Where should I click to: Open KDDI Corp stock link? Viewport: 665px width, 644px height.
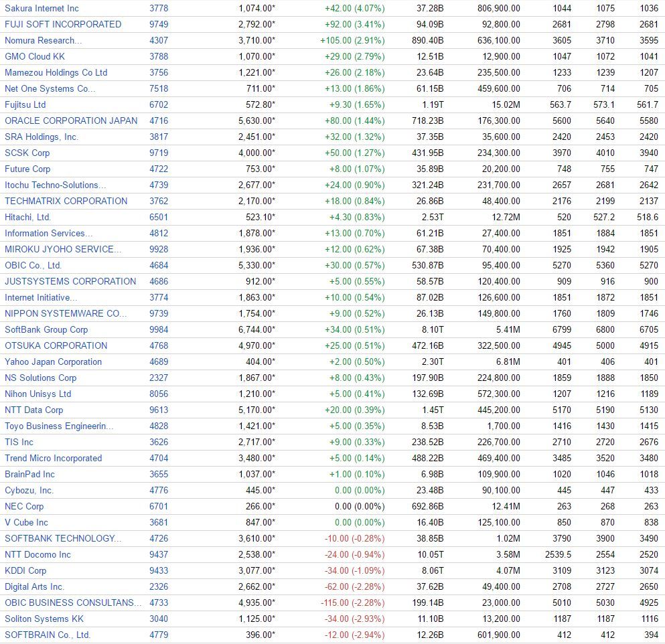pos(25,572)
